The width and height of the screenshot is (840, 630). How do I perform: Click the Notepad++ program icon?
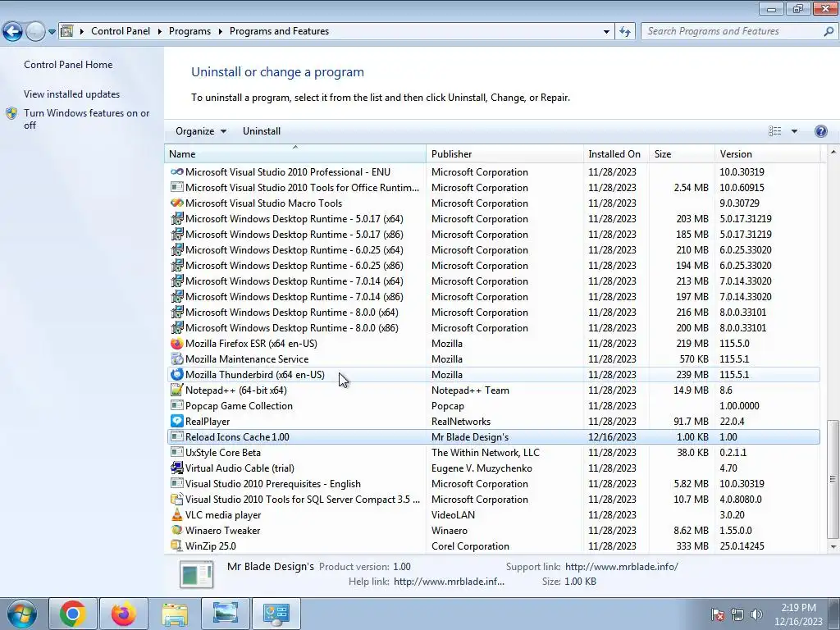[177, 390]
